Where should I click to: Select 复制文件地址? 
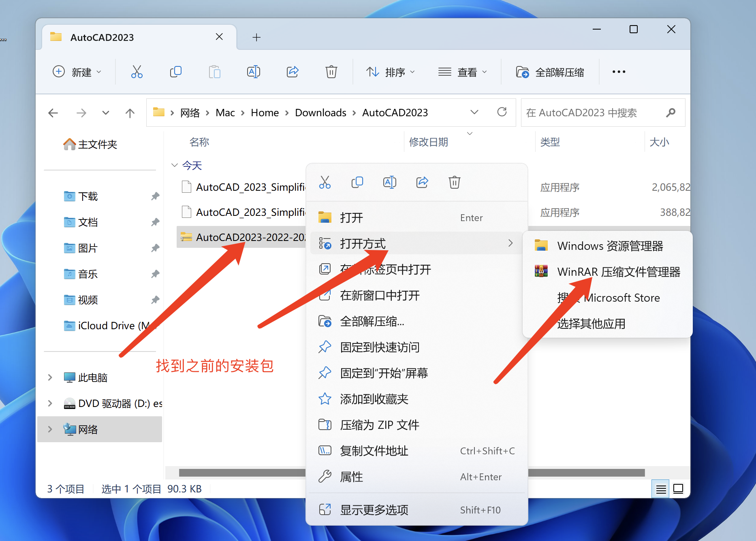(x=416, y=451)
